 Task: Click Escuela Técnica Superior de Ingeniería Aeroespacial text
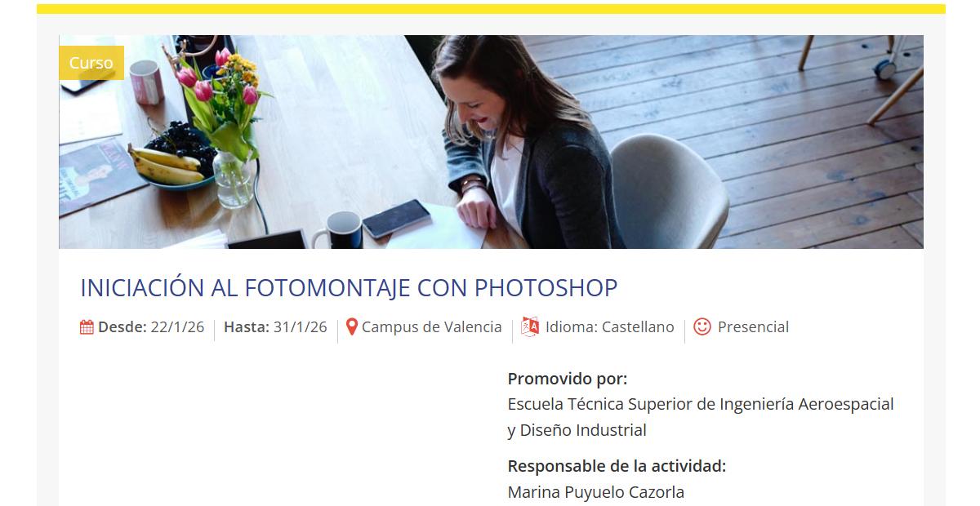(701, 404)
